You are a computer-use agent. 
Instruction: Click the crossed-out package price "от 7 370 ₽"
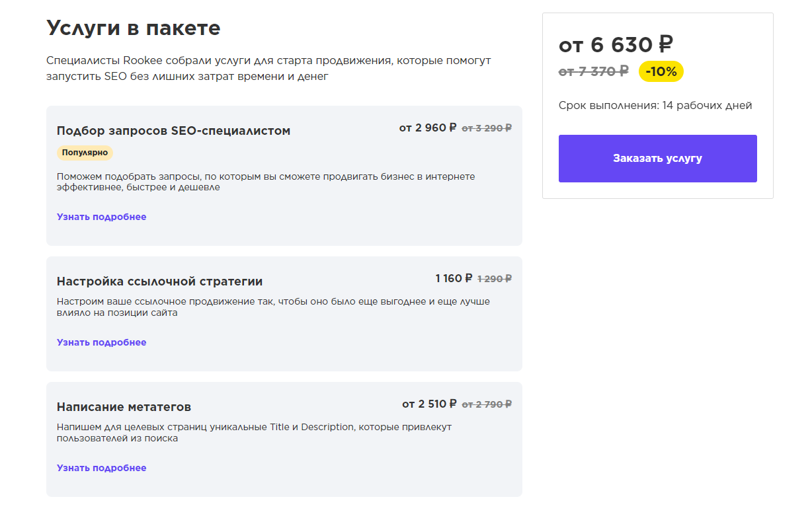(x=593, y=71)
